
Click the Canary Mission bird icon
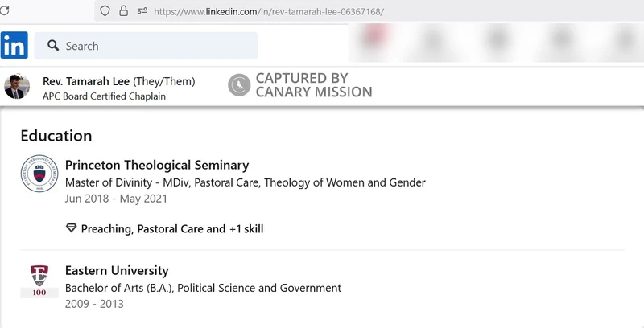239,85
